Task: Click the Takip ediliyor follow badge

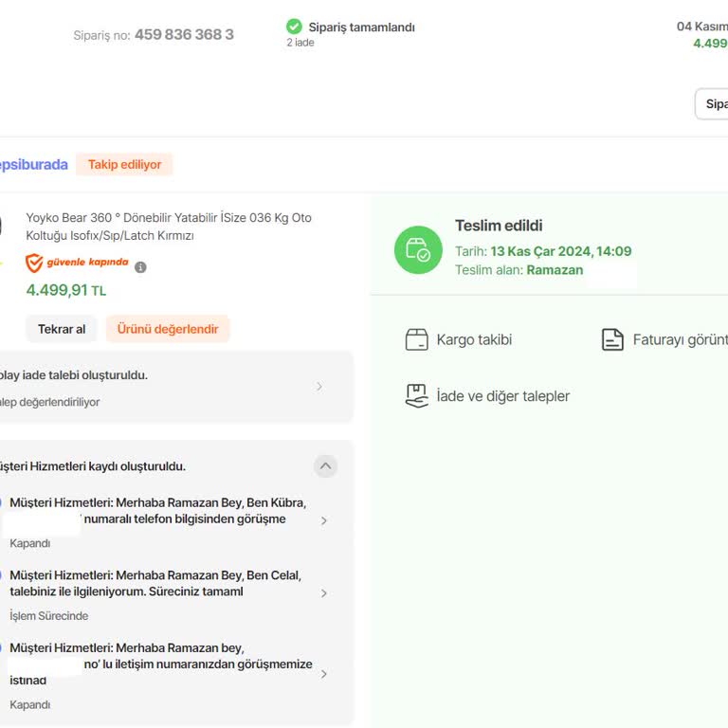Action: (124, 165)
